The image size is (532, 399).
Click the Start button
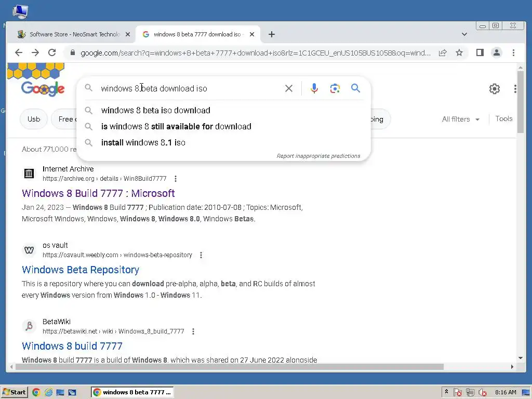click(x=14, y=392)
